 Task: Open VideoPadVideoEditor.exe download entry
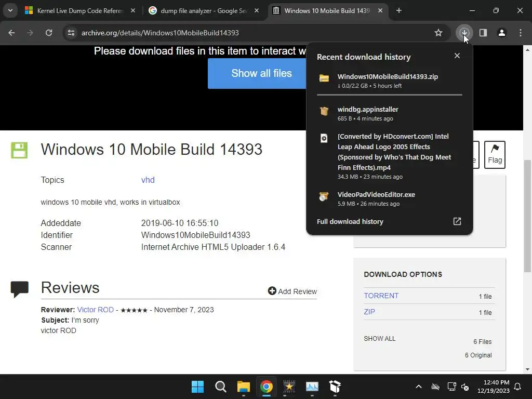[x=389, y=199]
